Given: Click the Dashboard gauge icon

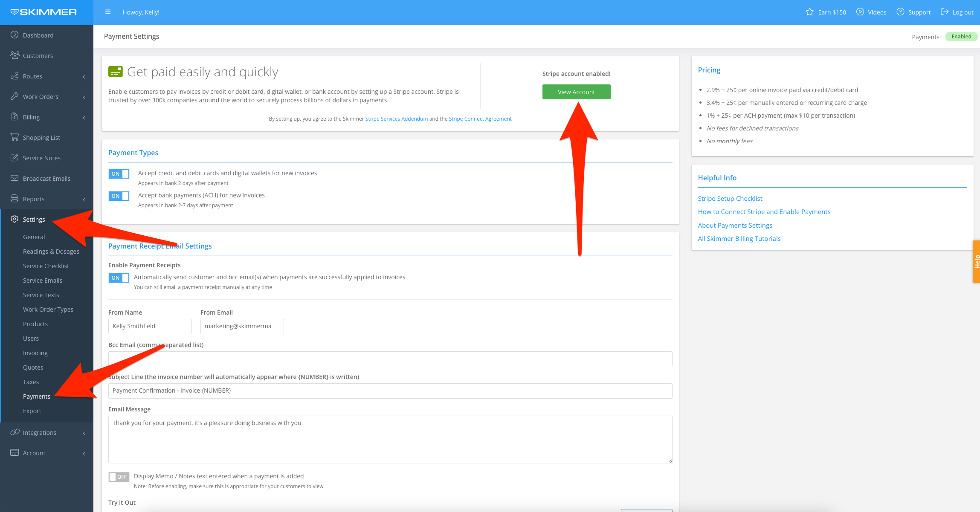Looking at the screenshot, I should coord(14,35).
